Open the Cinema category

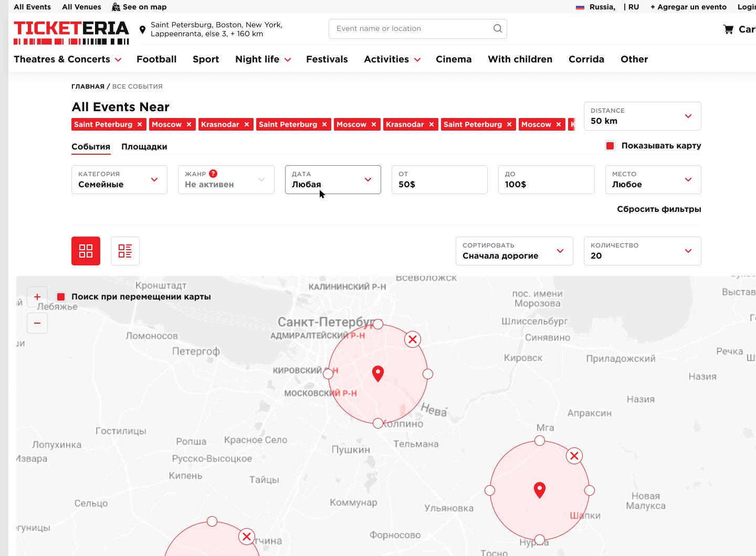point(454,59)
